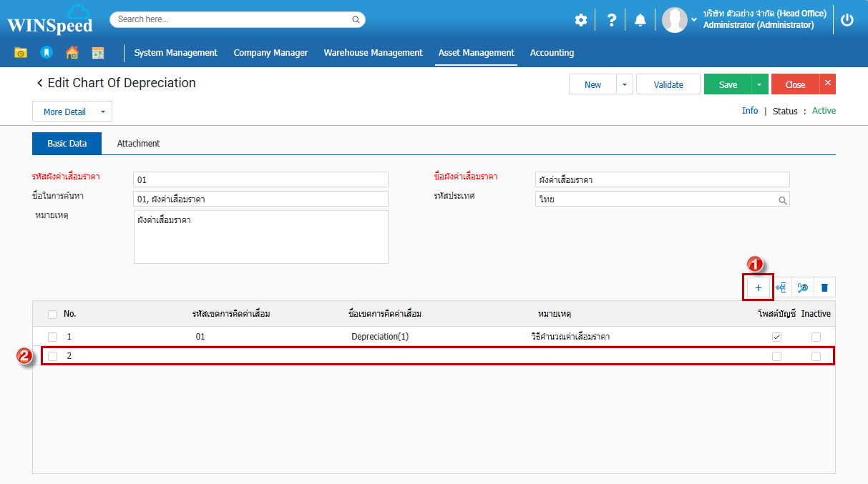
Task: Click the magnifier find icon above the table
Action: click(x=802, y=287)
